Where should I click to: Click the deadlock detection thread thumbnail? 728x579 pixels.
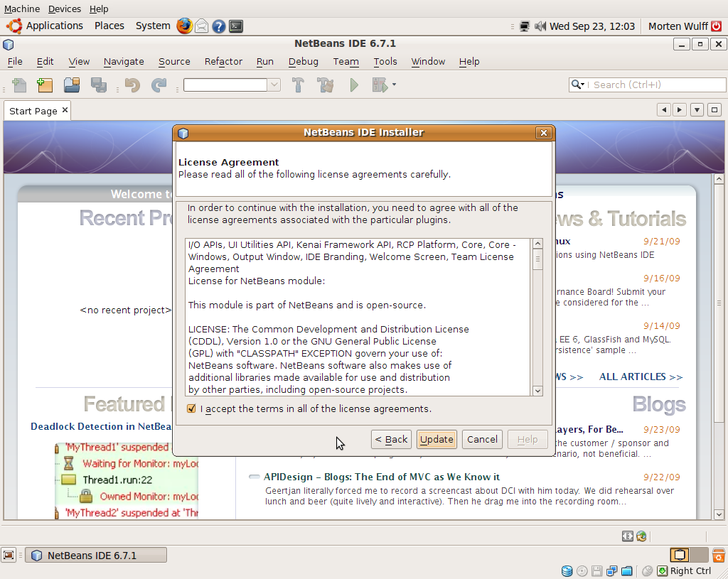(x=127, y=480)
